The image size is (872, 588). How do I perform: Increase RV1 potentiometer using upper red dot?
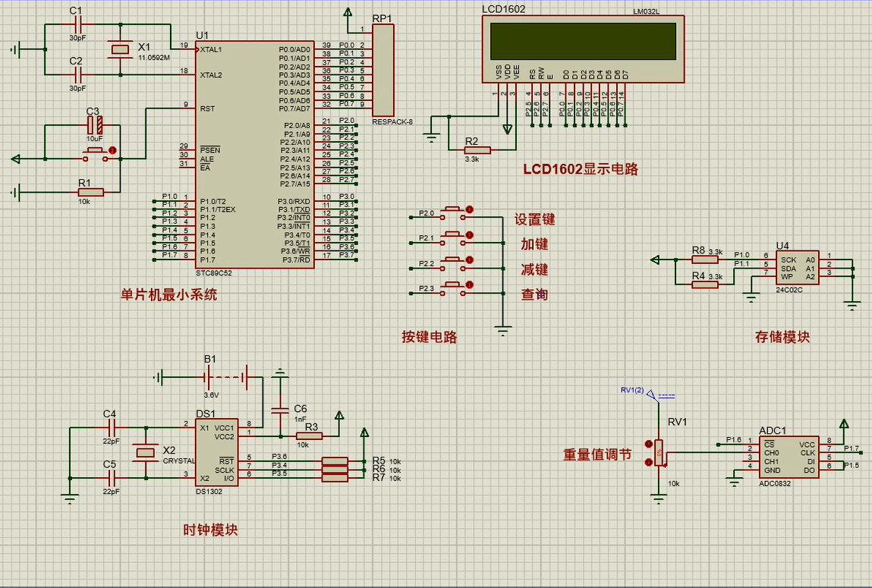tap(648, 444)
